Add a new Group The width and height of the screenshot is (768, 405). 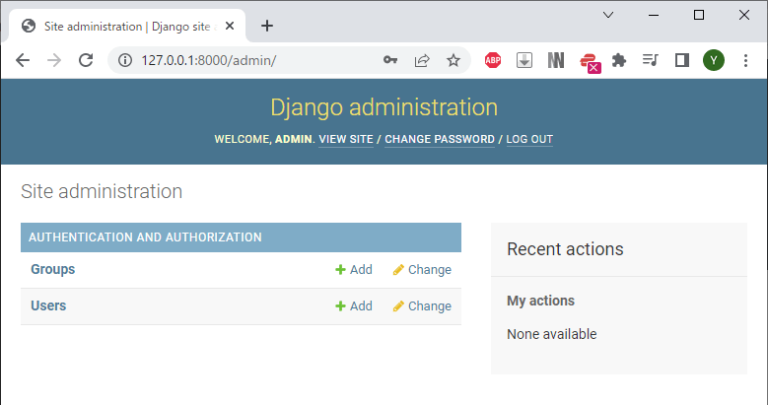point(353,270)
